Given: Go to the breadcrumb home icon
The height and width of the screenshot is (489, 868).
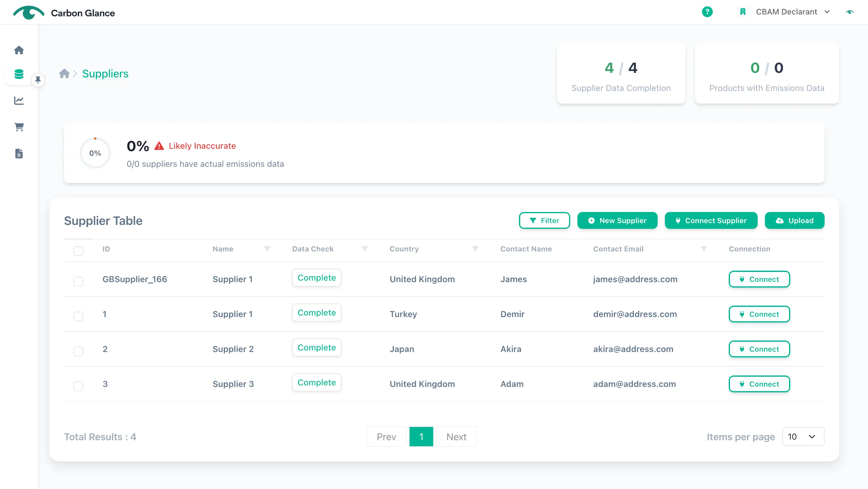Looking at the screenshot, I should 64,73.
